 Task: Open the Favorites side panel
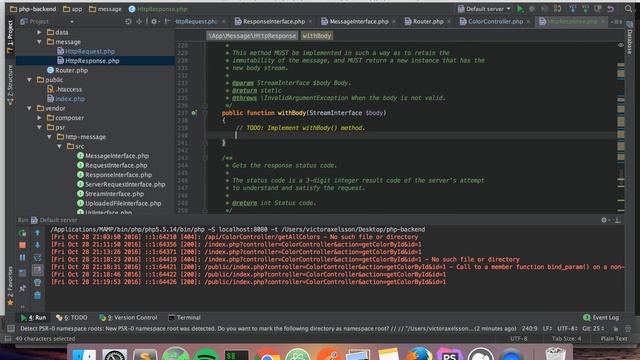point(10,286)
